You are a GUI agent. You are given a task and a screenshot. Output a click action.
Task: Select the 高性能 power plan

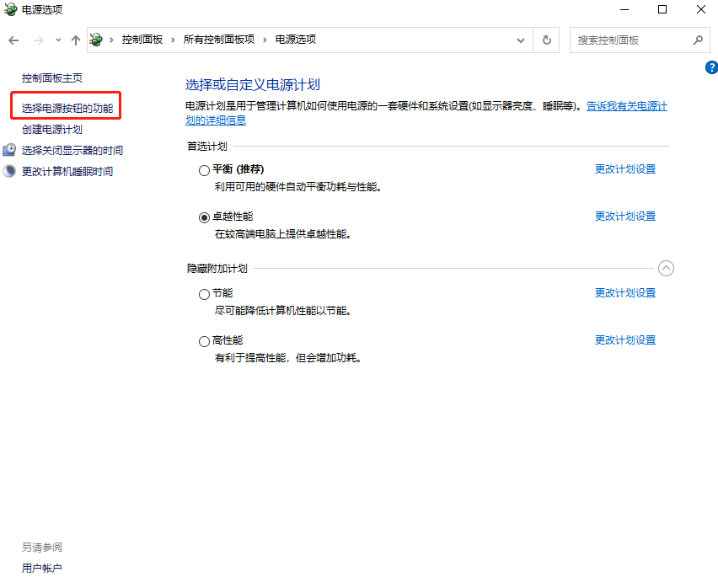click(204, 340)
